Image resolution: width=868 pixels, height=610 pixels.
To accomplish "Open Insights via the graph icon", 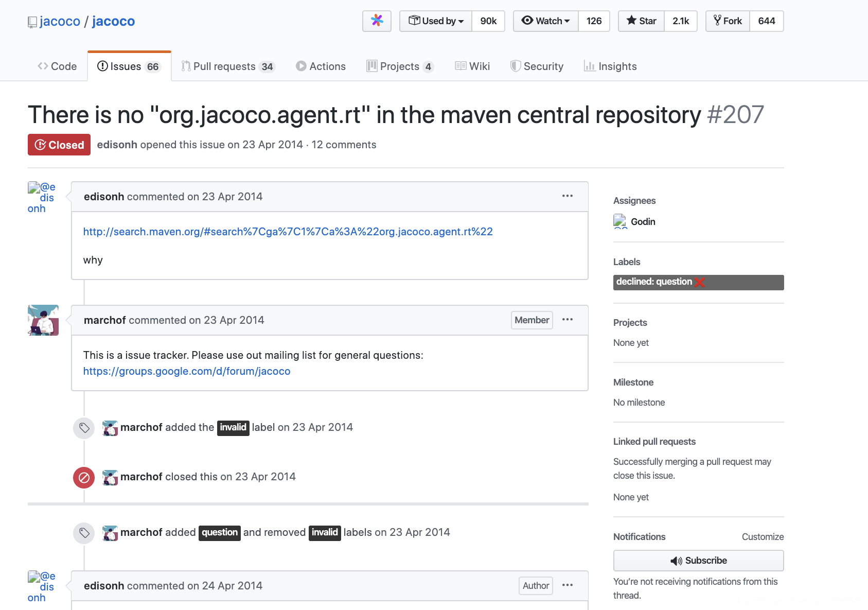I will click(590, 66).
